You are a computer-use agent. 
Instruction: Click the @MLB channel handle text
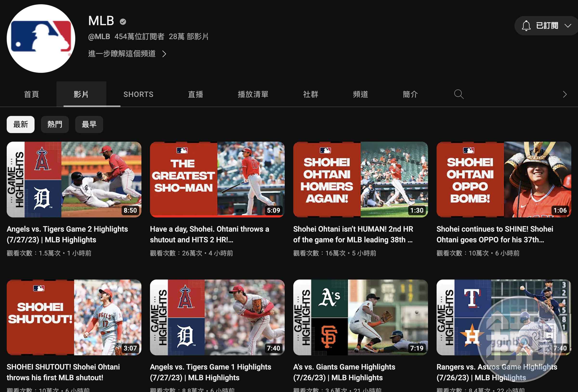(x=99, y=37)
